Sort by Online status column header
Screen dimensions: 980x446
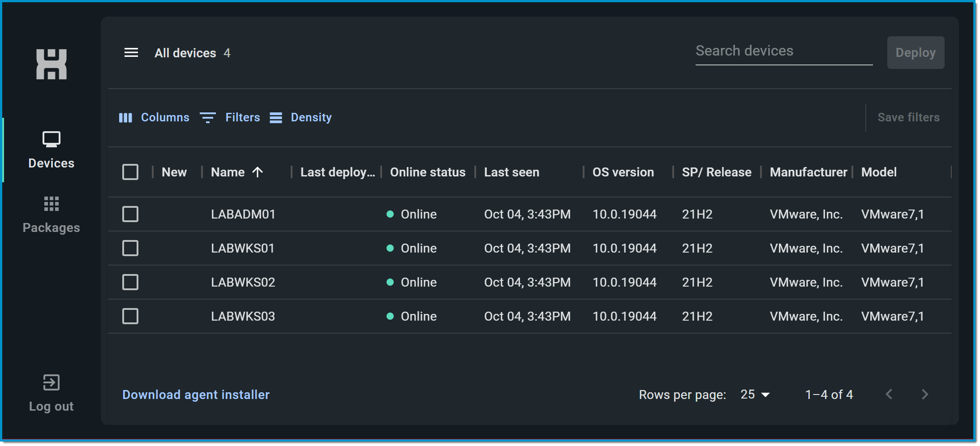[427, 172]
